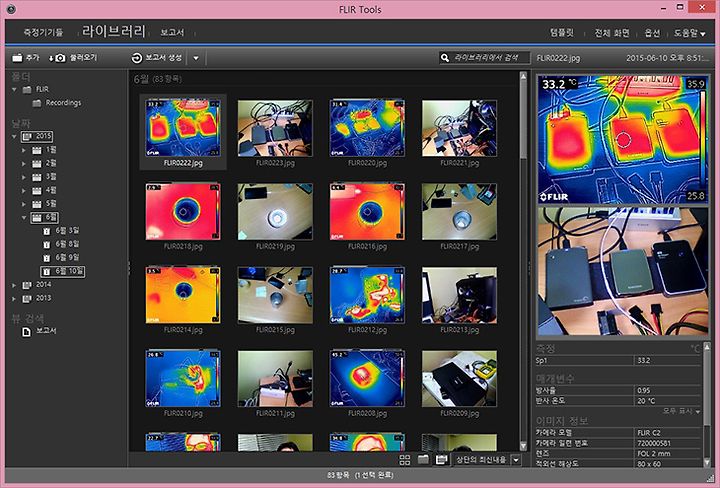Select the FLIR0223.jpg photo thumbnail
Image resolution: width=720 pixels, height=488 pixels.
(275, 129)
